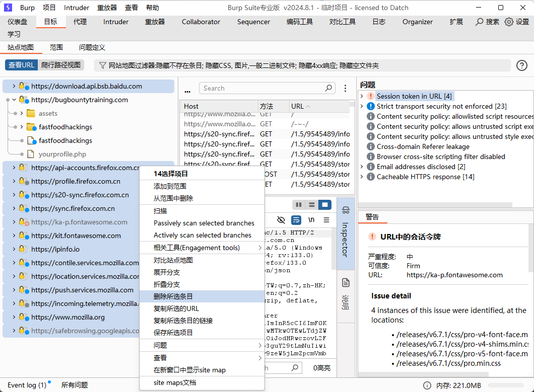Switch to side-by-side layout icon
Image resolution: width=534 pixels, height=392 pixels.
click(299, 204)
